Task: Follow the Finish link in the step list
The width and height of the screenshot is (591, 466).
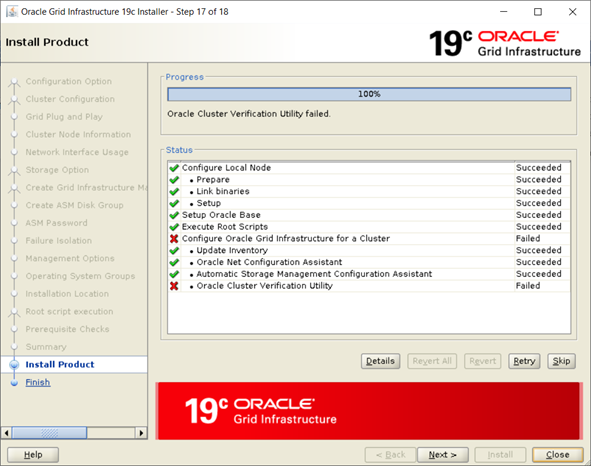Action: pos(38,382)
